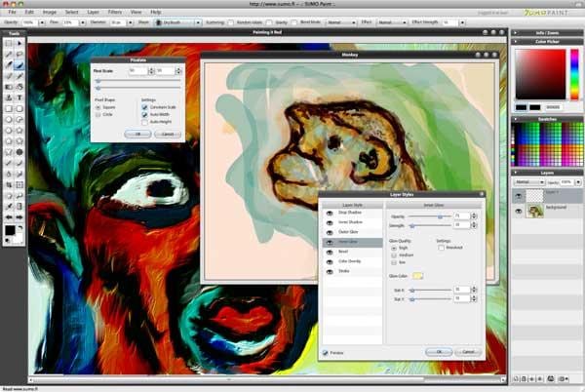Select the Pie shape tool
585x392 pixels.
(x=19, y=119)
